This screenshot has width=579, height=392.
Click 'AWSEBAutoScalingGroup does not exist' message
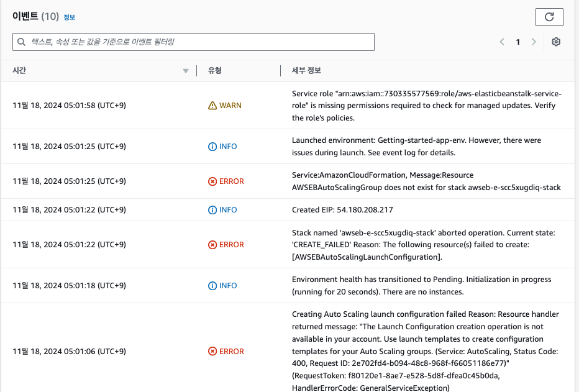(426, 181)
